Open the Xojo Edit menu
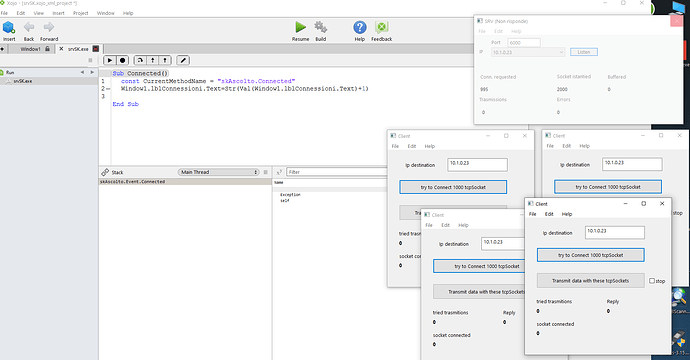The width and height of the screenshot is (690, 360). [21, 13]
